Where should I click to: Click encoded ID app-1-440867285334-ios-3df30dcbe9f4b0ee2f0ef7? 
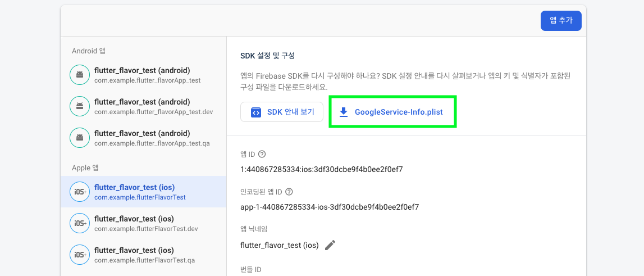(x=330, y=207)
